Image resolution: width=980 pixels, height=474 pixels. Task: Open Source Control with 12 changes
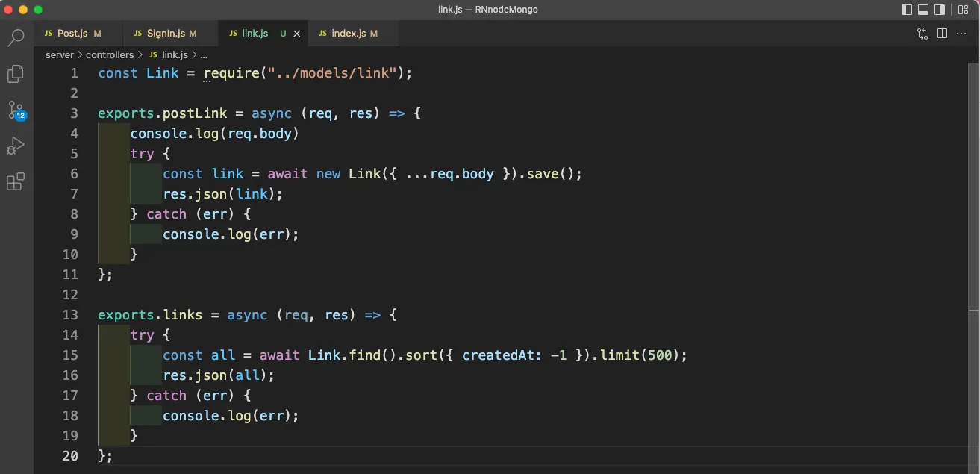click(x=16, y=110)
